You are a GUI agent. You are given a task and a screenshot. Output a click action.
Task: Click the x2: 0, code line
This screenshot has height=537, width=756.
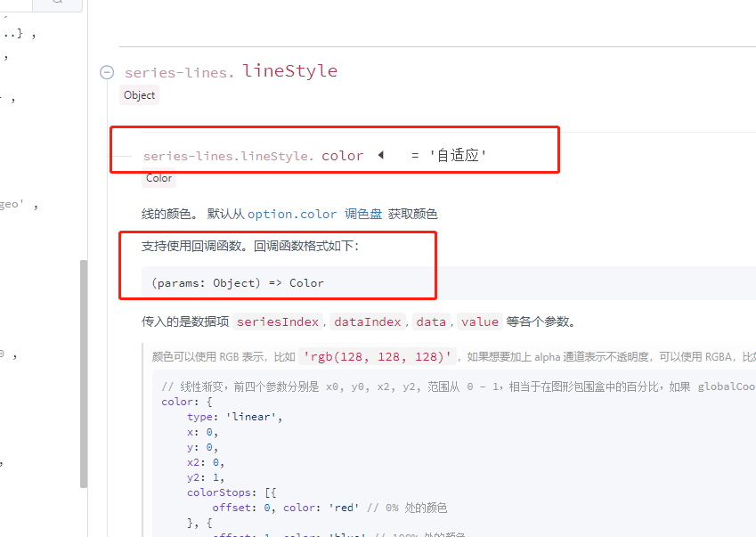click(x=206, y=462)
